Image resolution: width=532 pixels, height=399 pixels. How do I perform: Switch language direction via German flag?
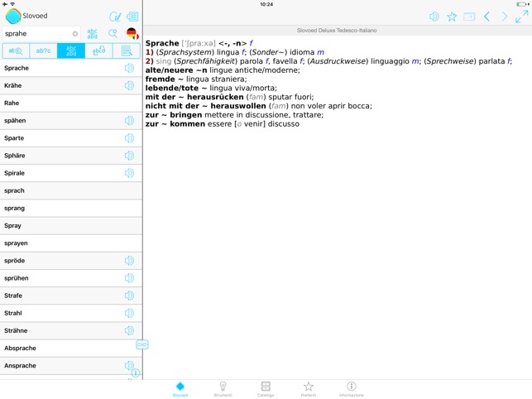(132, 33)
